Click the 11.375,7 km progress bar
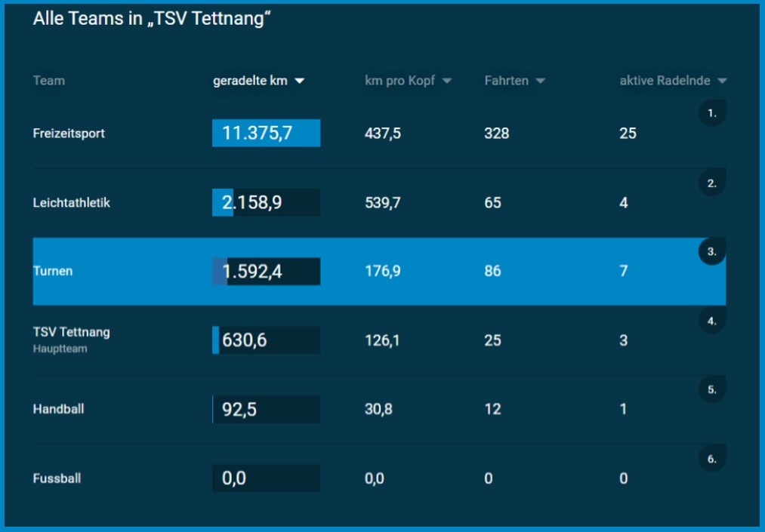The width and height of the screenshot is (765, 532). coord(267,133)
